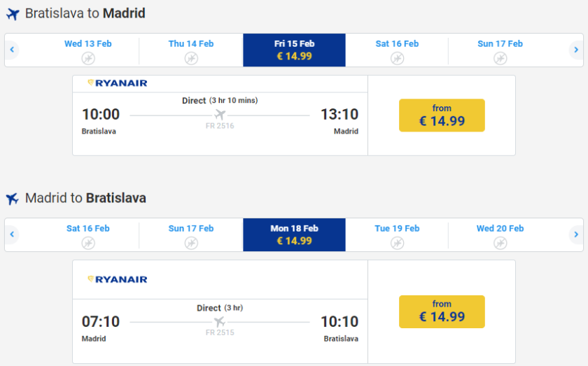The image size is (588, 366).
Task: Show later return dates with right arrow
Action: point(575,234)
